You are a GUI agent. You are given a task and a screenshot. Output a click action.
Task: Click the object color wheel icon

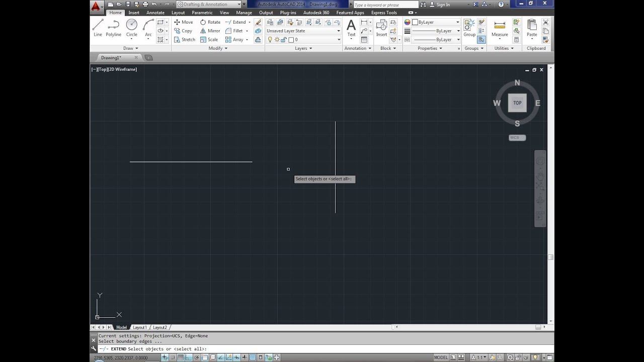coord(407,22)
